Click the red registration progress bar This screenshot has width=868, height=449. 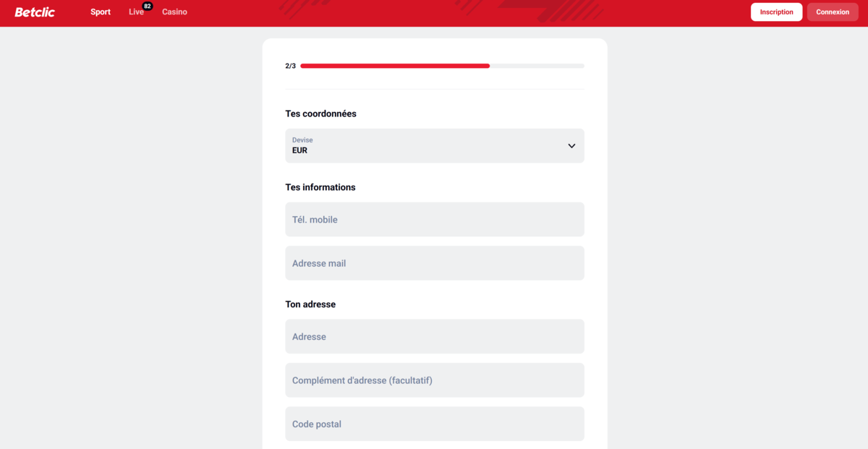coord(395,66)
